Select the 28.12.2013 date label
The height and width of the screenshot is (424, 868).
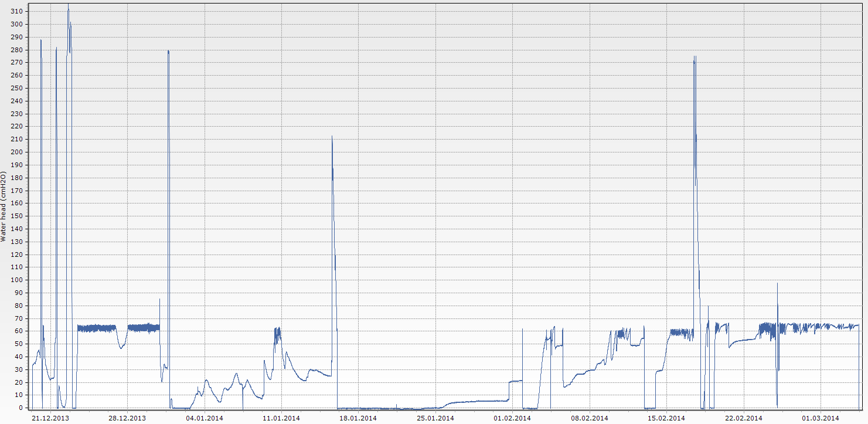127,418
